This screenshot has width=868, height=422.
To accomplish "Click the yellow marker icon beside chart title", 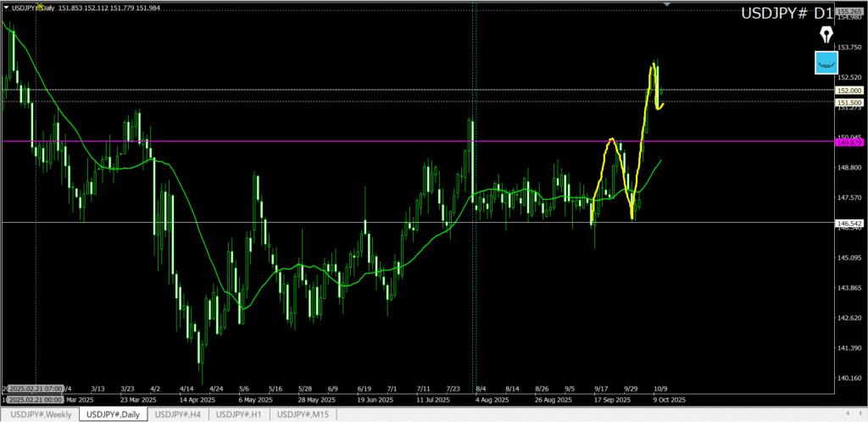I will click(x=39, y=6).
